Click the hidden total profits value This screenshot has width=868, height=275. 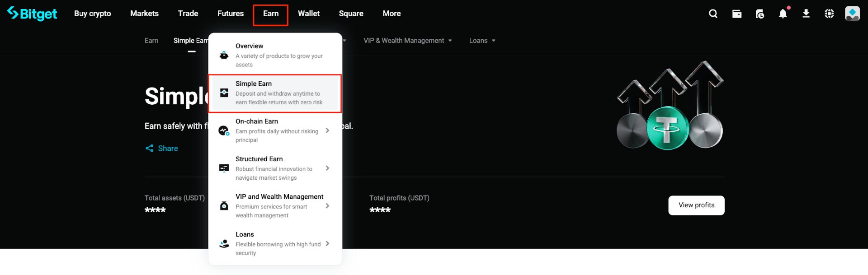tap(380, 210)
